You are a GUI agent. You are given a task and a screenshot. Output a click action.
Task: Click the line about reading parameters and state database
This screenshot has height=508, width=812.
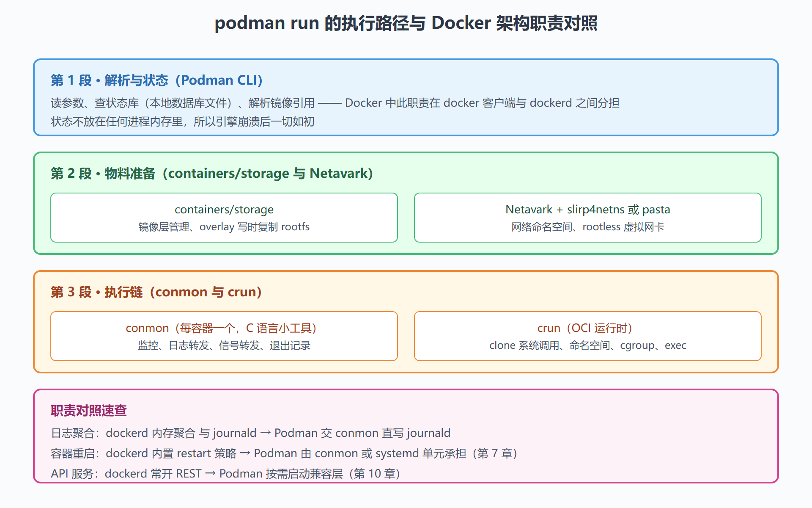[335, 103]
